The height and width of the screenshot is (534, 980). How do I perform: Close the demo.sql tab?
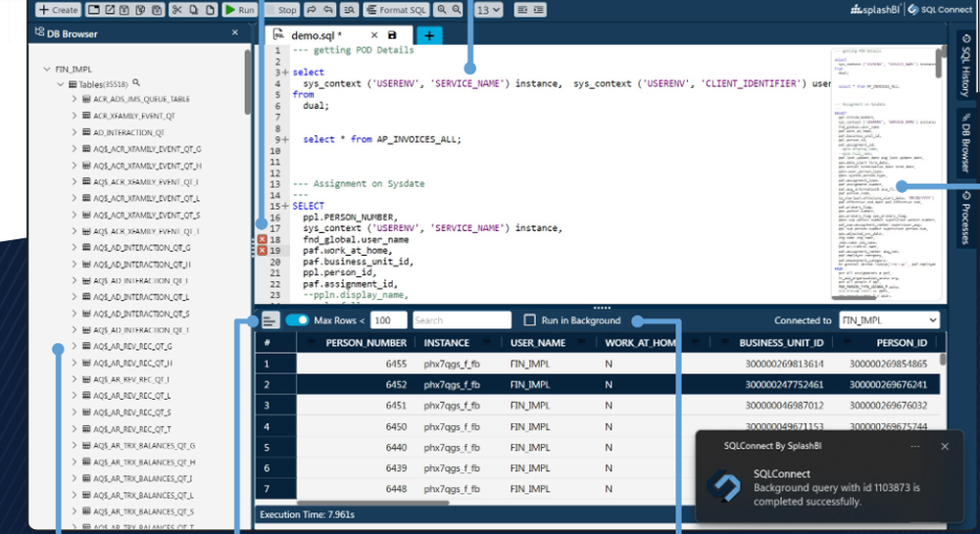(x=373, y=35)
